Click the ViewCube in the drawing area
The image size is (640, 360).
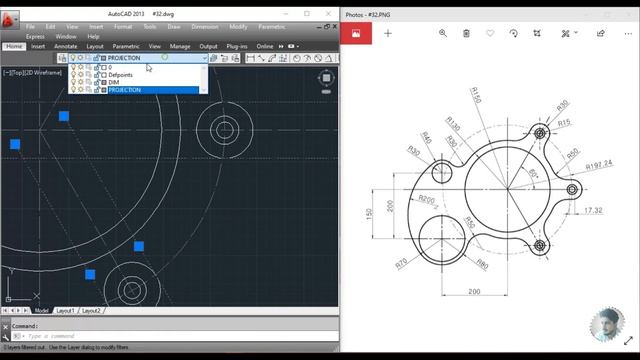click(326, 78)
